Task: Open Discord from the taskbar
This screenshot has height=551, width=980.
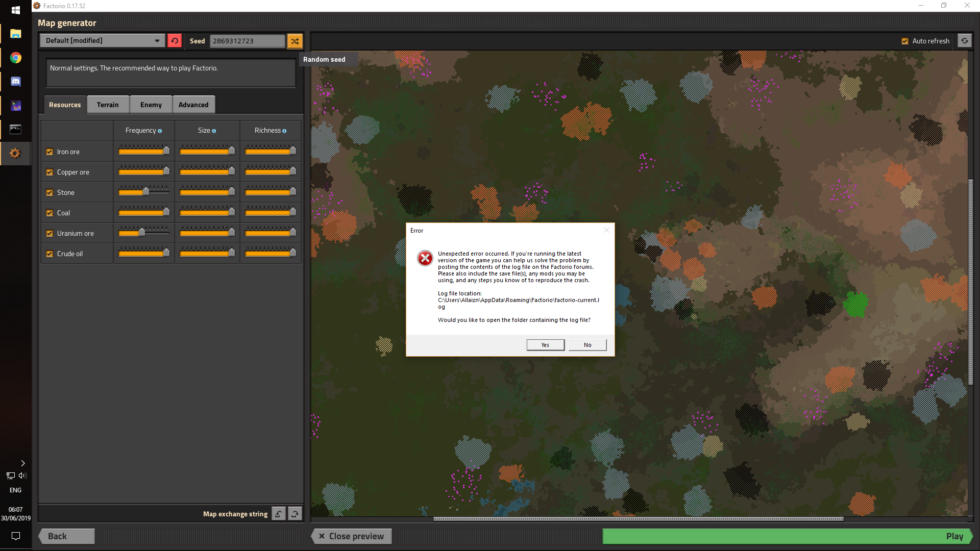Action: pos(16,82)
